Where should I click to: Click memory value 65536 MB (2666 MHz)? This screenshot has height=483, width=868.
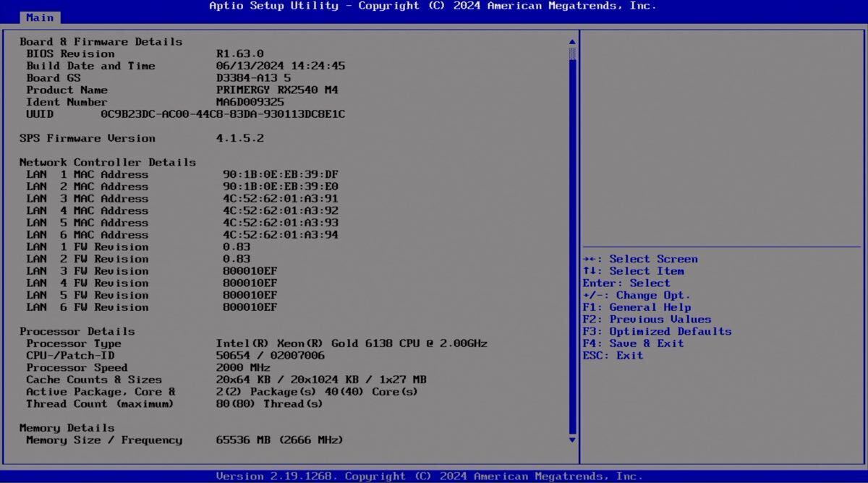point(280,440)
